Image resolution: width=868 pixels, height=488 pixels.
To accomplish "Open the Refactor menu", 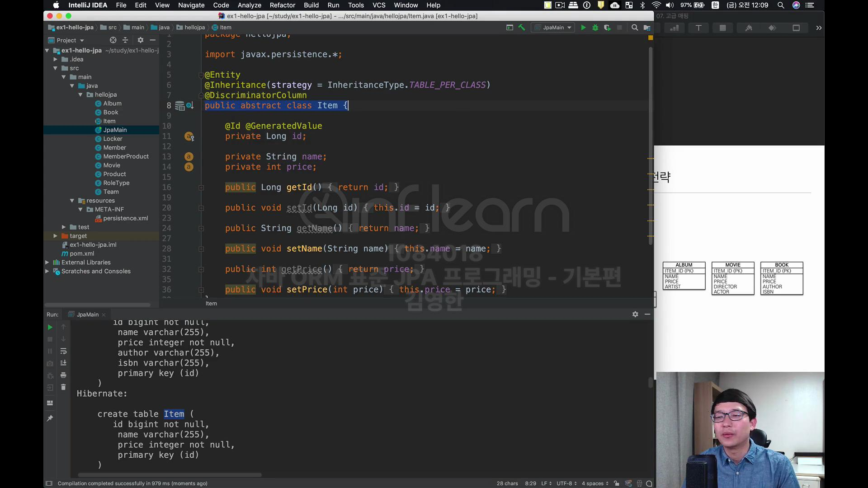I will point(282,5).
